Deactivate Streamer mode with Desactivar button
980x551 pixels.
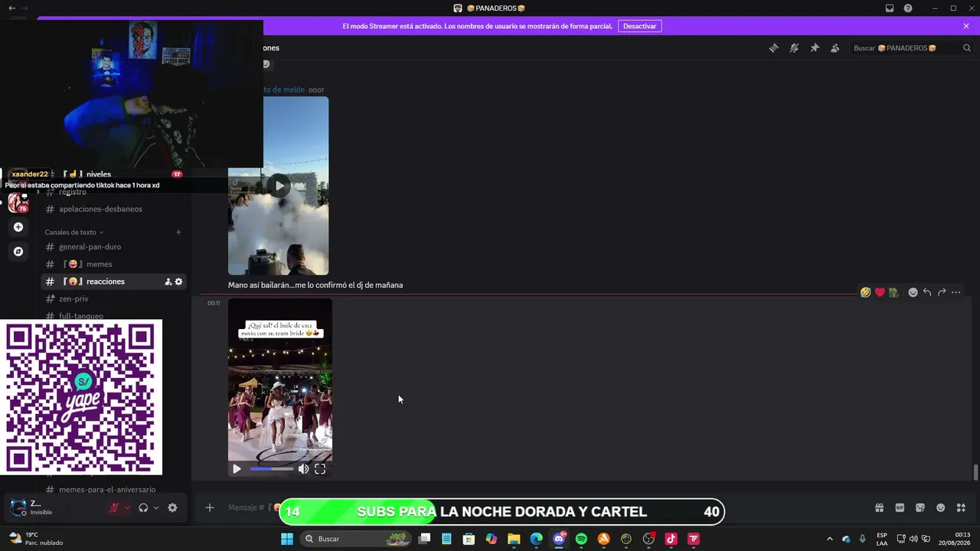click(x=640, y=26)
